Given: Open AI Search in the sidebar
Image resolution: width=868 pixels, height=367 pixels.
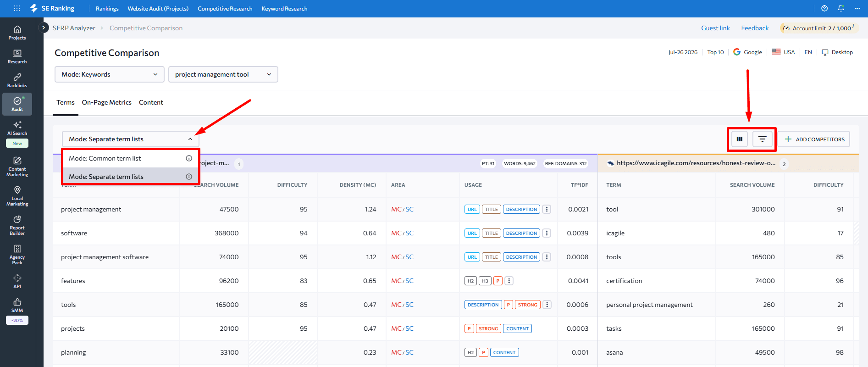Looking at the screenshot, I should (17, 128).
